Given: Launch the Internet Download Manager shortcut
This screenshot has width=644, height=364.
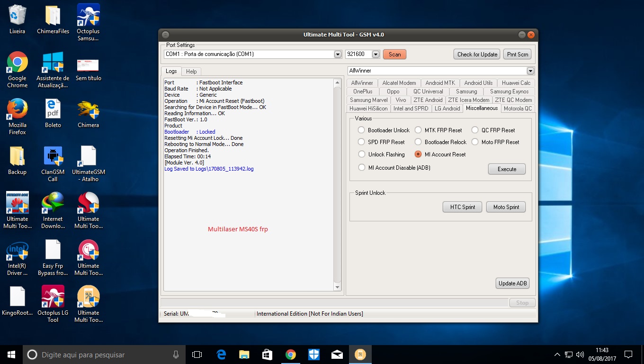Looking at the screenshot, I should (53, 210).
